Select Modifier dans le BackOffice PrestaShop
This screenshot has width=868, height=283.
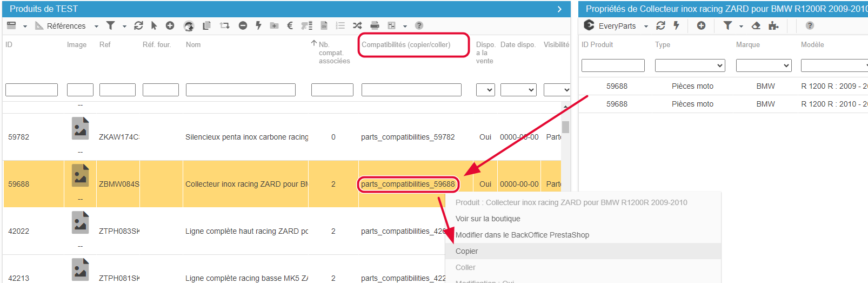pyautogui.click(x=522, y=235)
